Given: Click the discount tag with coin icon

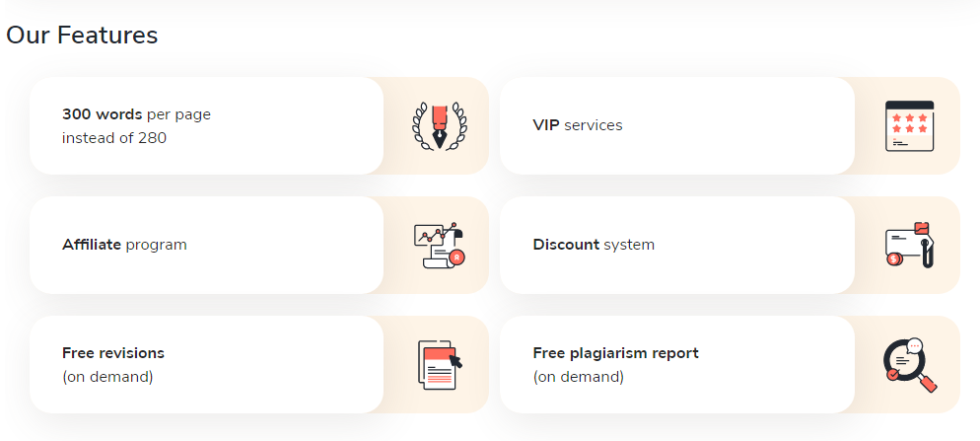Looking at the screenshot, I should click(909, 246).
